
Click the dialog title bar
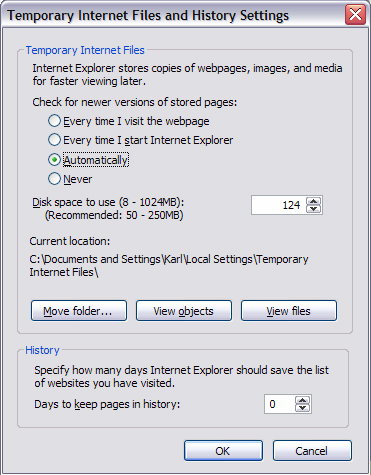click(x=173, y=15)
